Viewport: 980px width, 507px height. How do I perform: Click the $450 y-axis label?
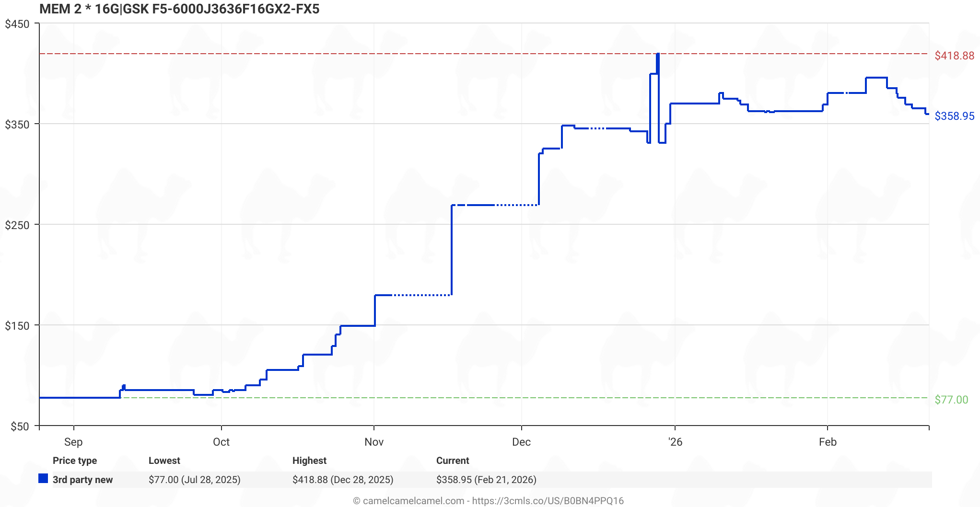point(17,24)
